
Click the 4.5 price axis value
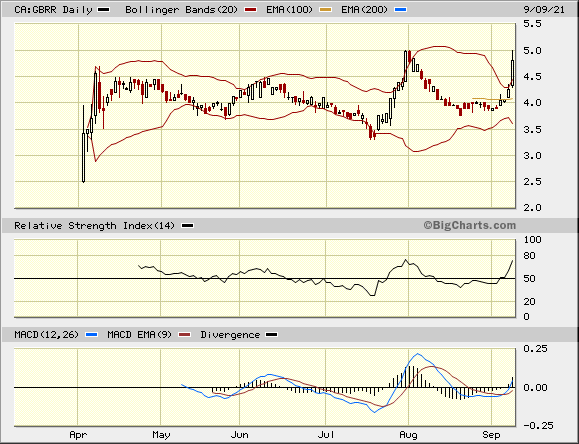coord(532,76)
